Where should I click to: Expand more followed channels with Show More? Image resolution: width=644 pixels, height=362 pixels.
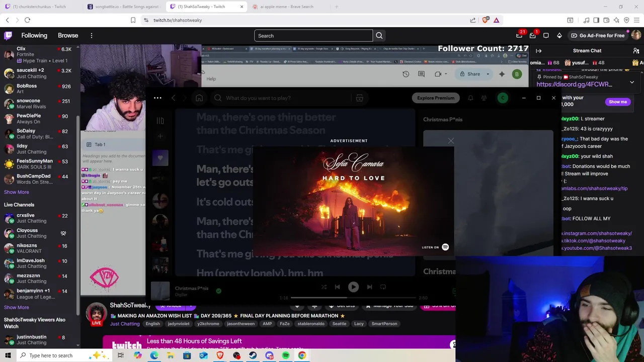tap(17, 192)
